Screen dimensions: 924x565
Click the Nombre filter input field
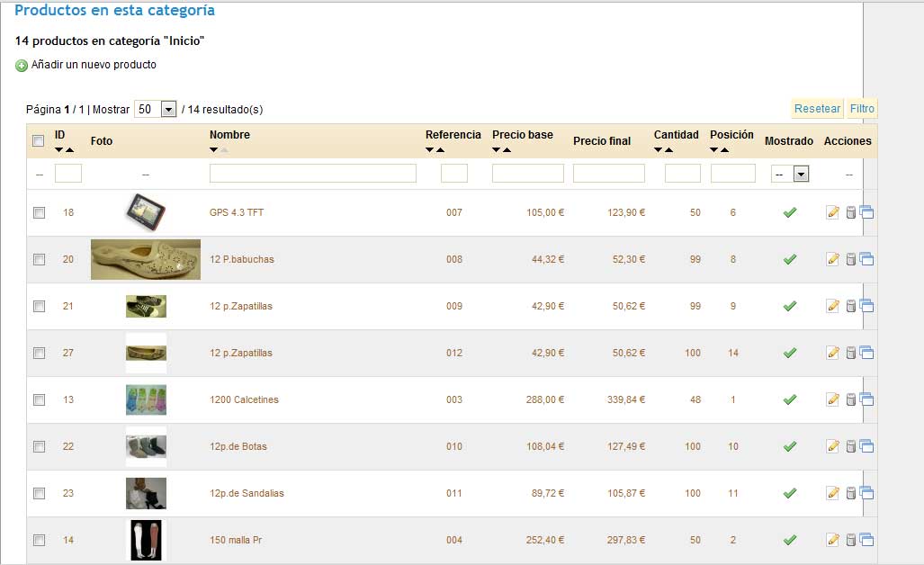(313, 174)
